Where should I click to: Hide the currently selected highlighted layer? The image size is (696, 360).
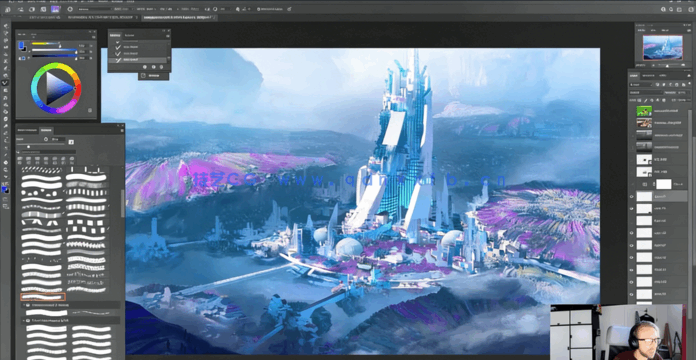[x=632, y=196]
